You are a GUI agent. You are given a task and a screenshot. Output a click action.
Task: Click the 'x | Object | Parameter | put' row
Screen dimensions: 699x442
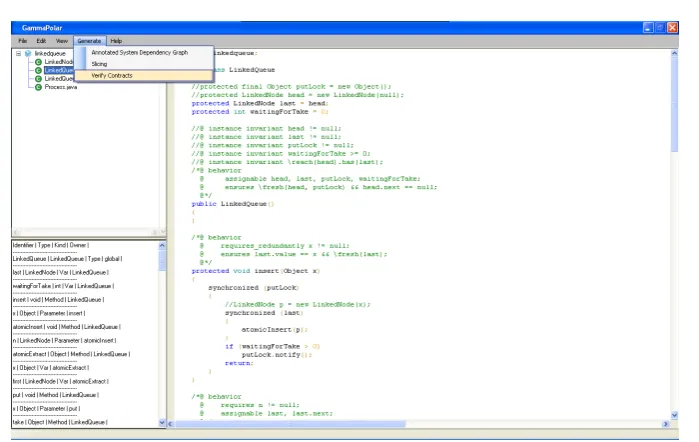(46, 409)
